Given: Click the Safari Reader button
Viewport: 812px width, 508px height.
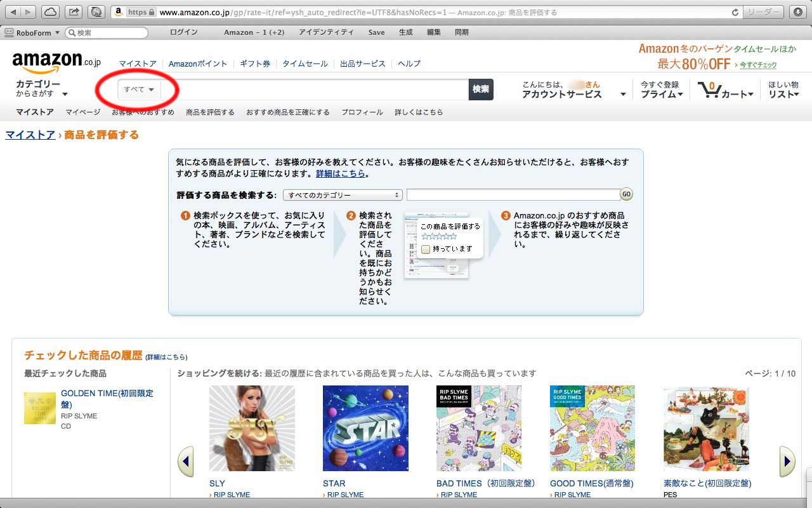Looking at the screenshot, I should point(764,11).
